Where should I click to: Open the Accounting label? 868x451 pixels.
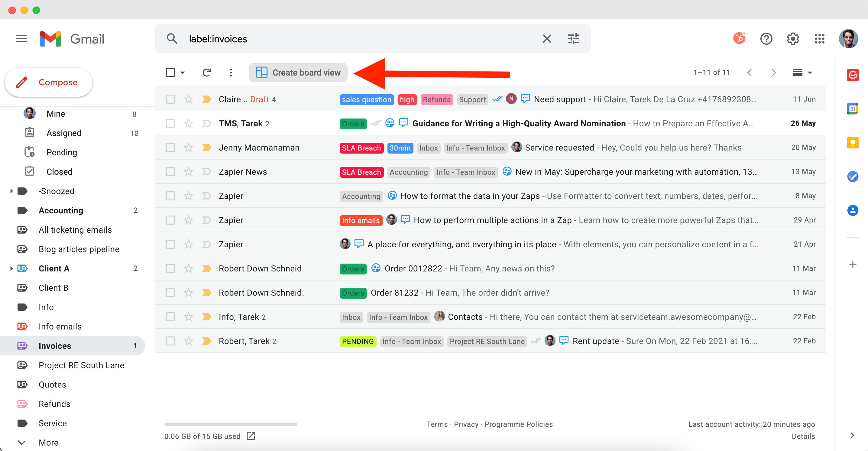coord(61,210)
